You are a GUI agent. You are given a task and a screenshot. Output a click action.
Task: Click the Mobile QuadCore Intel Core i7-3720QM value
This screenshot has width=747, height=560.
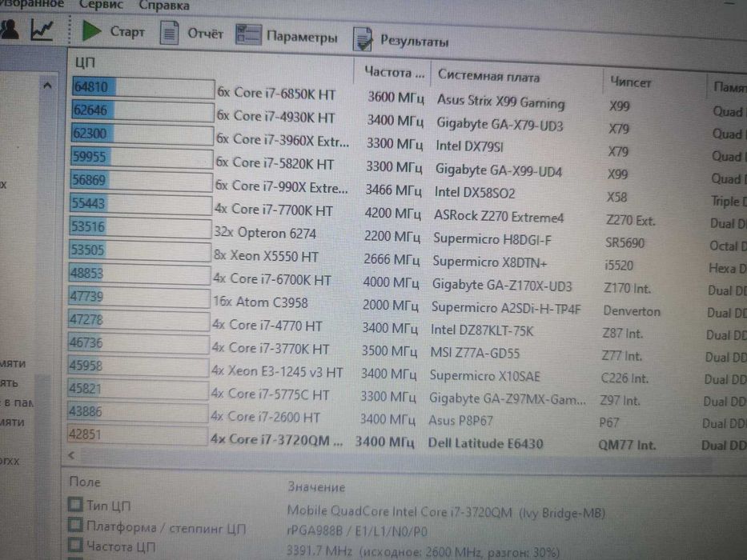(x=447, y=512)
